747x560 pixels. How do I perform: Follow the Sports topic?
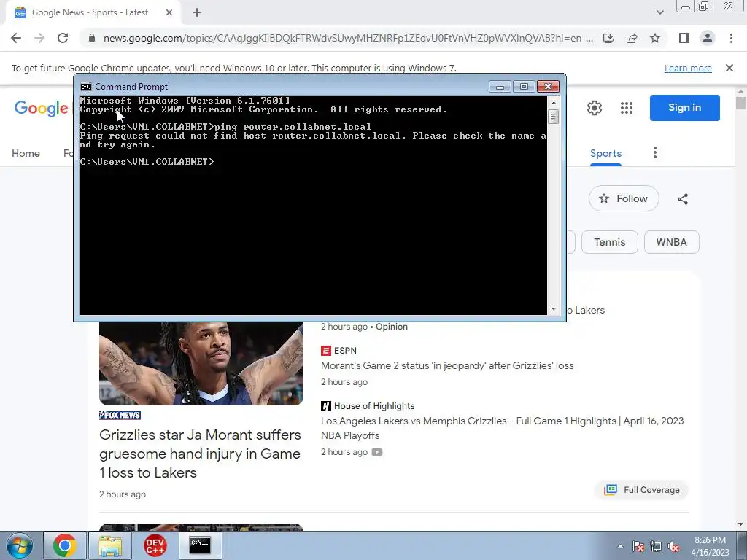click(x=624, y=198)
